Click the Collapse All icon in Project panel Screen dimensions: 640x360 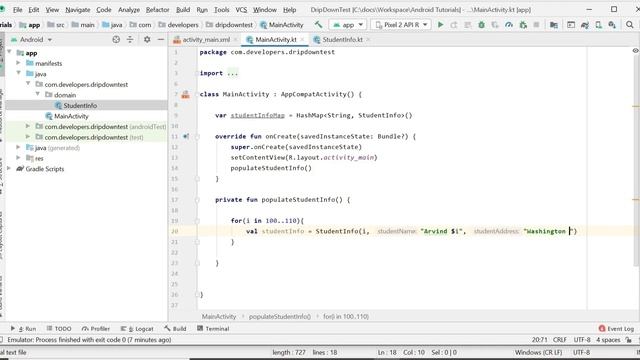(130, 39)
